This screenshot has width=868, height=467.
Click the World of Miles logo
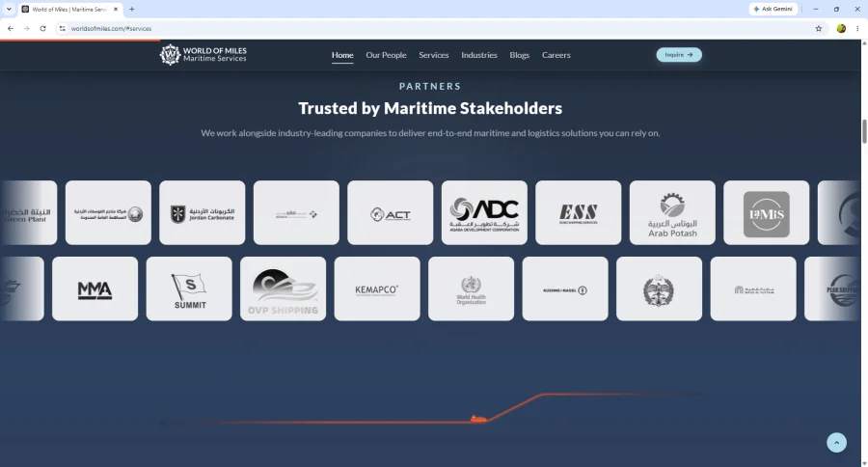tap(203, 55)
